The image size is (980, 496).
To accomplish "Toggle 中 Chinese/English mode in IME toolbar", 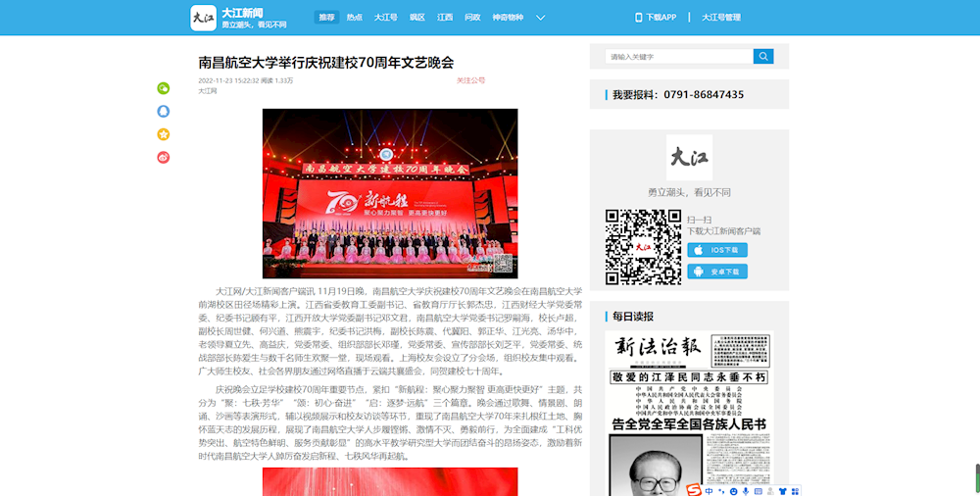I will 709,489.
